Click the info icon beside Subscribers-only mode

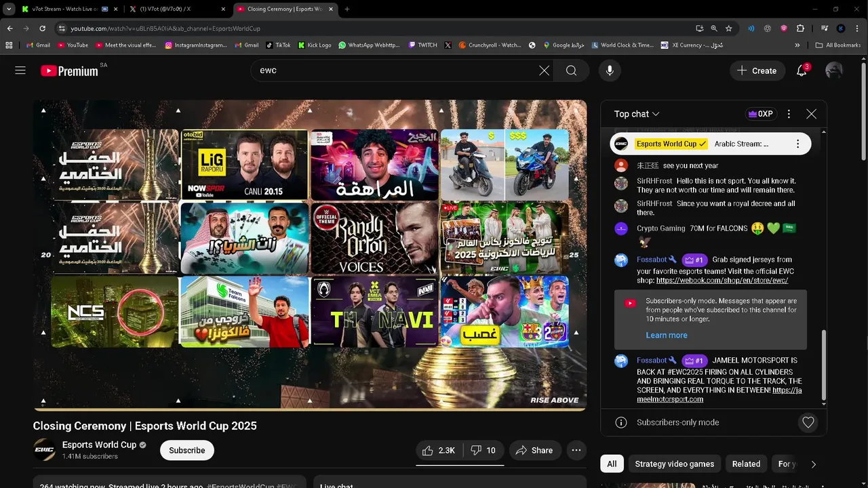click(x=620, y=422)
